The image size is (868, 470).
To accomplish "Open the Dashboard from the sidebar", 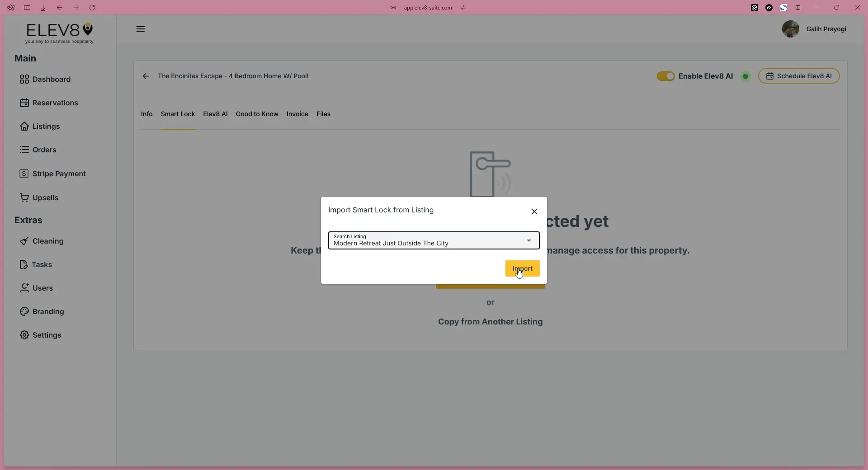I will 51,79.
